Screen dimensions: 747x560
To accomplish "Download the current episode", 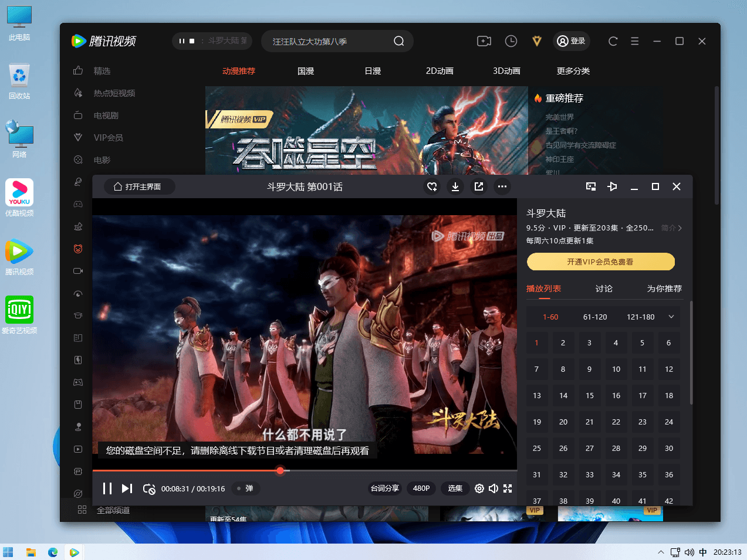I will click(455, 186).
